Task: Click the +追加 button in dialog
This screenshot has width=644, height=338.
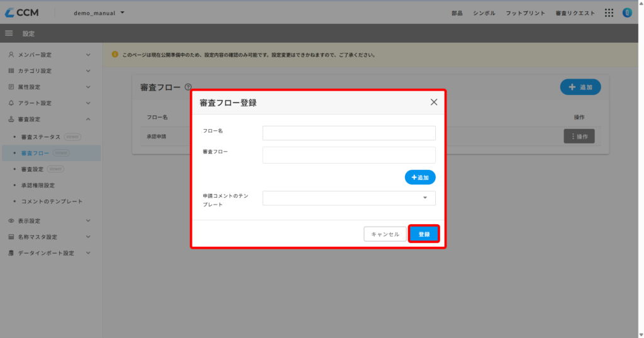Action: tap(419, 177)
